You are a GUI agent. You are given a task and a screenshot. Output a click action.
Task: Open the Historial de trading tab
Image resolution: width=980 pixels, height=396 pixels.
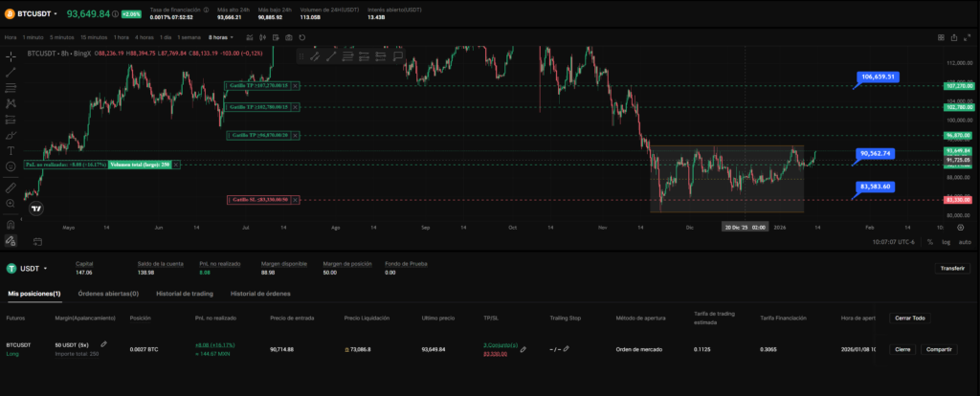tap(184, 294)
